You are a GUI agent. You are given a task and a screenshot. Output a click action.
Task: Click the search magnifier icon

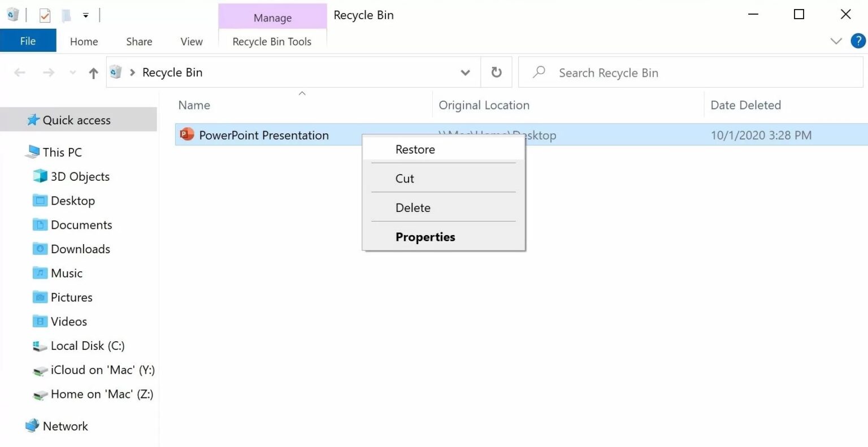tap(538, 72)
